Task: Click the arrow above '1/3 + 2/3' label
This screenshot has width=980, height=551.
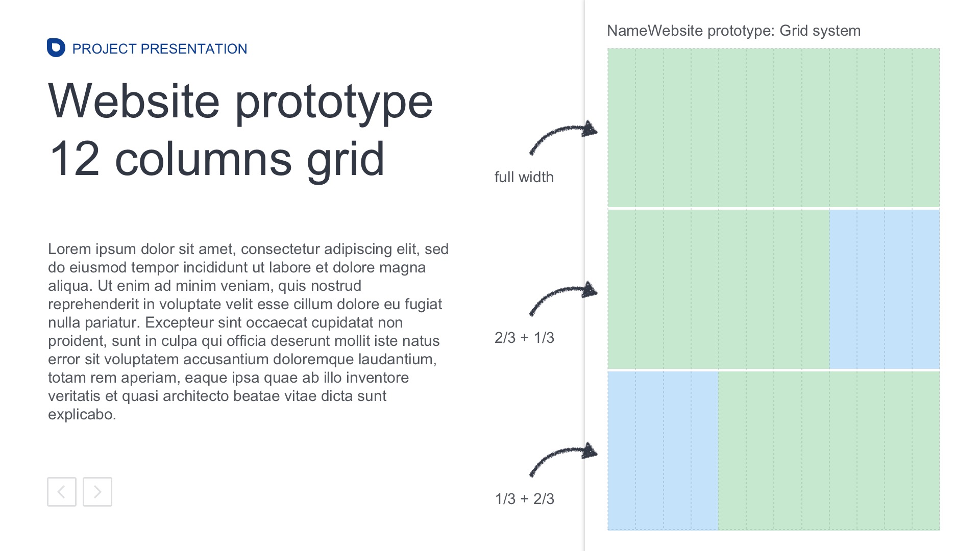Action: 563,458
